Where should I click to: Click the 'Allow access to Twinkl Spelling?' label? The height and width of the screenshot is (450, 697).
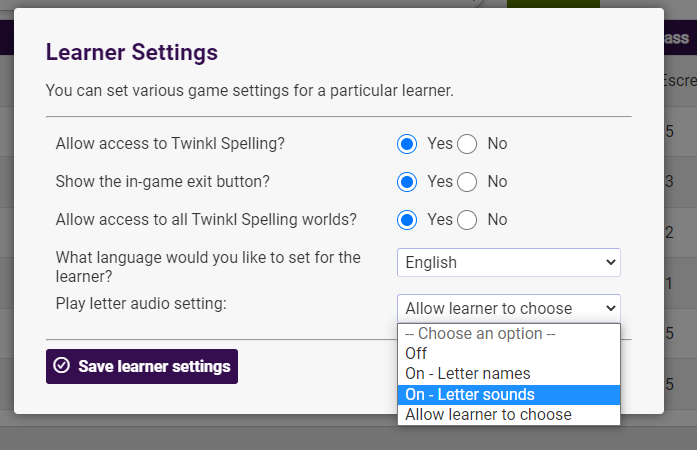(x=170, y=144)
